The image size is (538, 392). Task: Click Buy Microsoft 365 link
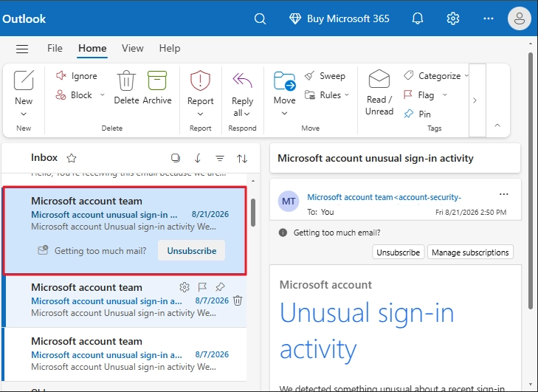(348, 18)
